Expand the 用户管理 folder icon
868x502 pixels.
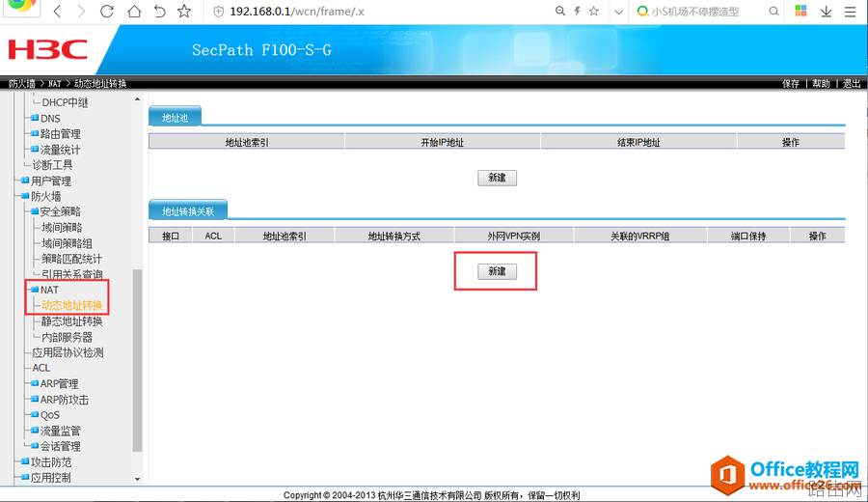pos(25,181)
